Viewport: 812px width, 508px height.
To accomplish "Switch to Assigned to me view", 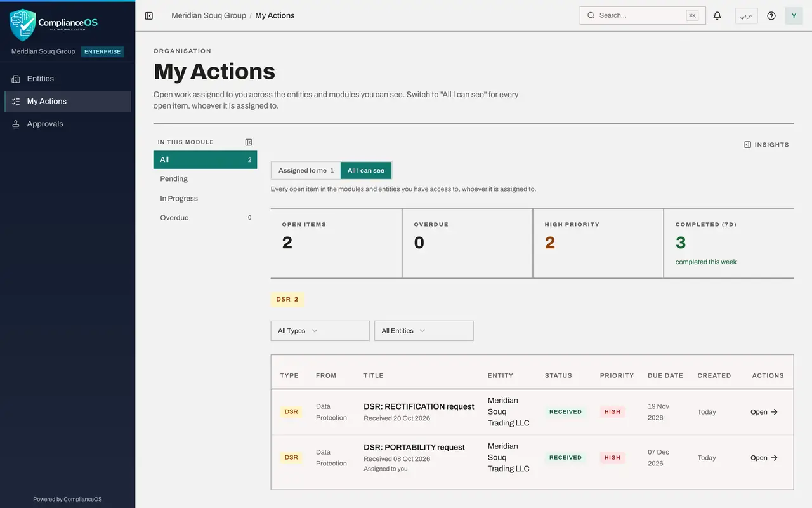I will point(306,170).
